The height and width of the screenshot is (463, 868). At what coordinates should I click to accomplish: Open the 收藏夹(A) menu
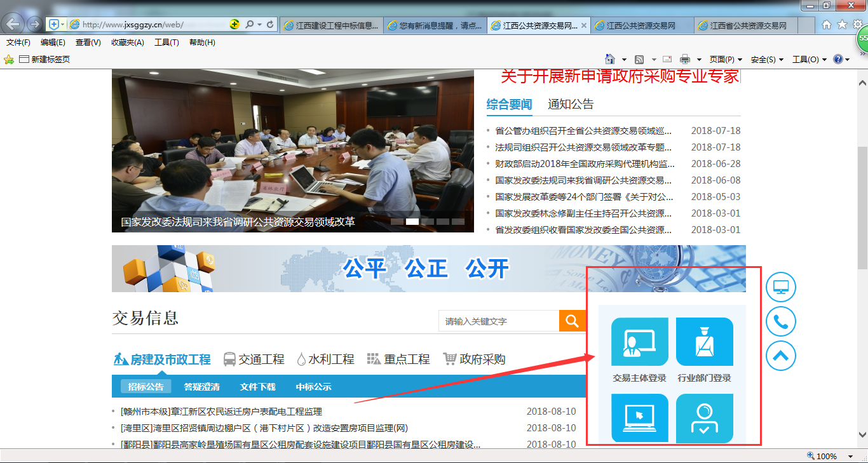127,43
